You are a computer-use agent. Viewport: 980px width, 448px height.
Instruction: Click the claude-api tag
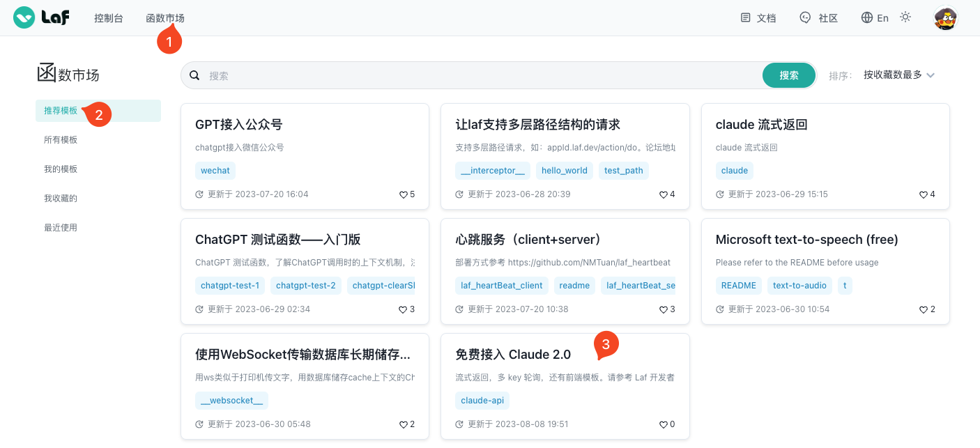482,401
